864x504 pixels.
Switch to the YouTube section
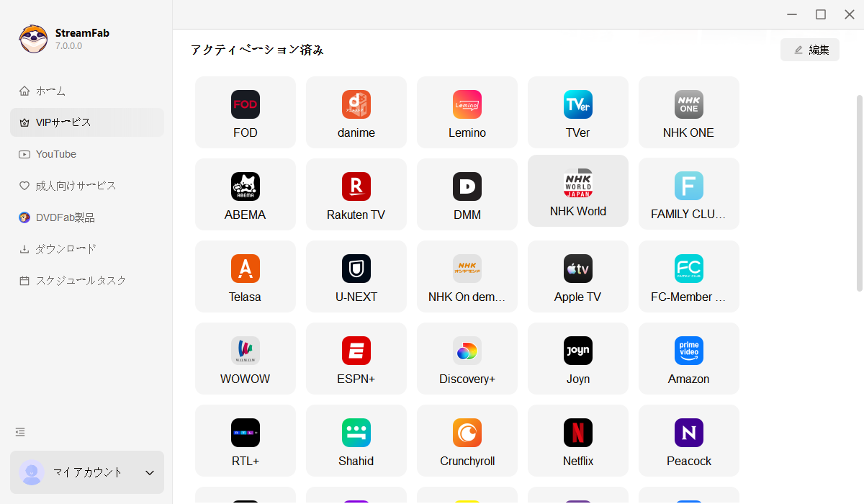tap(54, 153)
